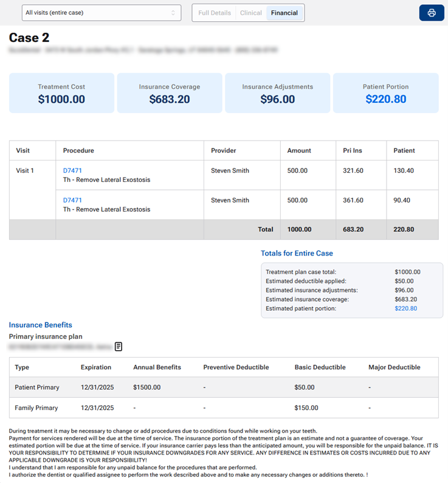Switch to the Full Details tab
Screen dimensions: 448x483
215,13
